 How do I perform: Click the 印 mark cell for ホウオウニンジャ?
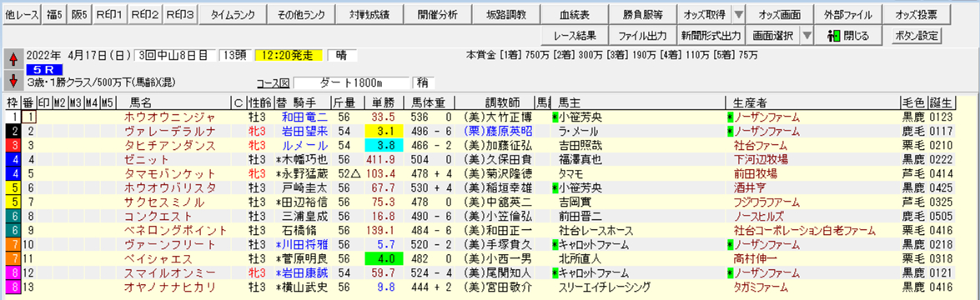[43, 117]
